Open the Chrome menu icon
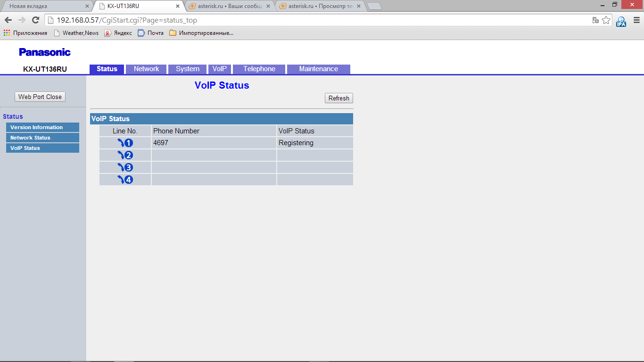Image resolution: width=644 pixels, height=362 pixels. click(x=635, y=20)
